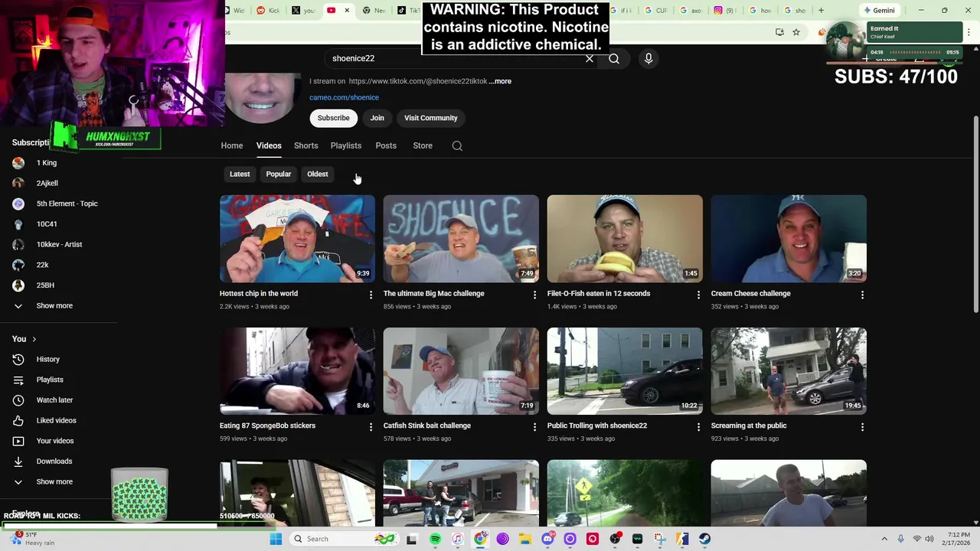The width and height of the screenshot is (980, 551).
Task: Click the page vertical scrollbar
Action: [x=975, y=214]
